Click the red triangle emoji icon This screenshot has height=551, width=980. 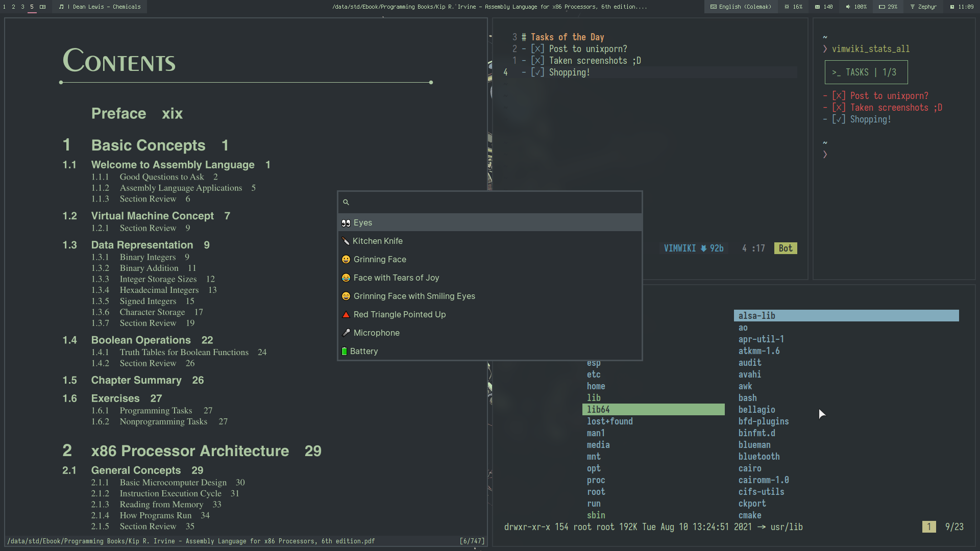[x=346, y=314]
